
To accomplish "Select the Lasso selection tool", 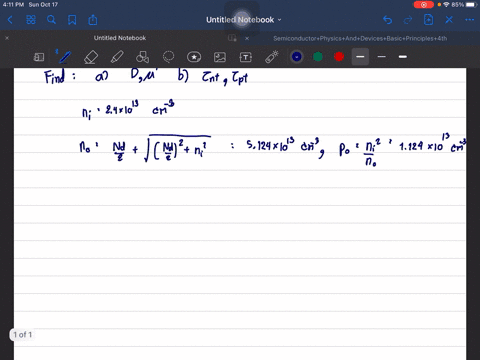I will [x=168, y=57].
